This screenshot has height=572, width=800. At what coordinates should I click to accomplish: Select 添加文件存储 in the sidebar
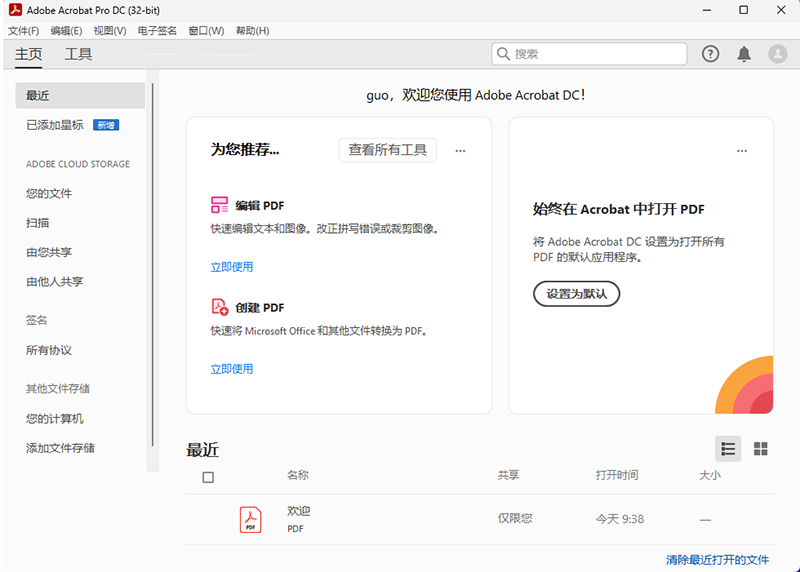click(x=60, y=448)
